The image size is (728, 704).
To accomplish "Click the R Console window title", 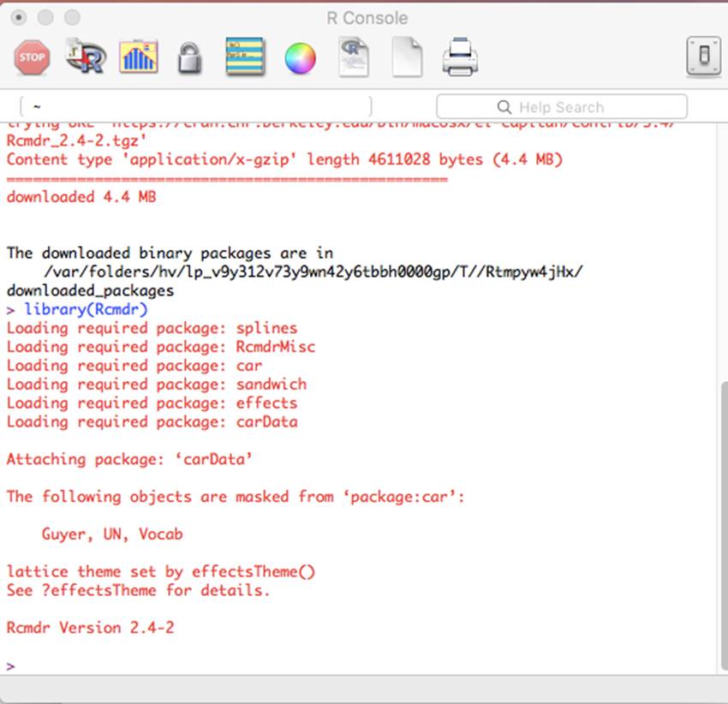I will (367, 18).
